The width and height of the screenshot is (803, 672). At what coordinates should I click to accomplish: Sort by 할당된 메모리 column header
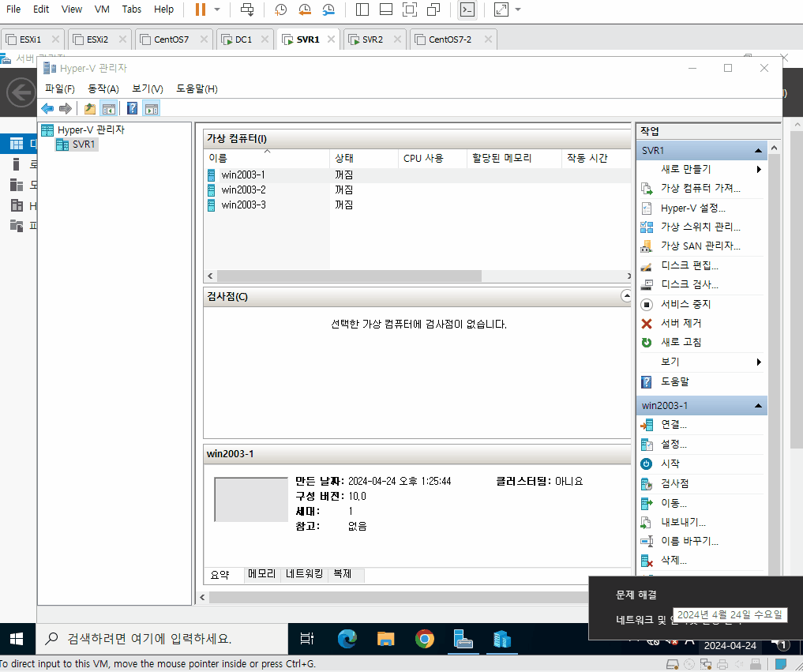tap(514, 158)
